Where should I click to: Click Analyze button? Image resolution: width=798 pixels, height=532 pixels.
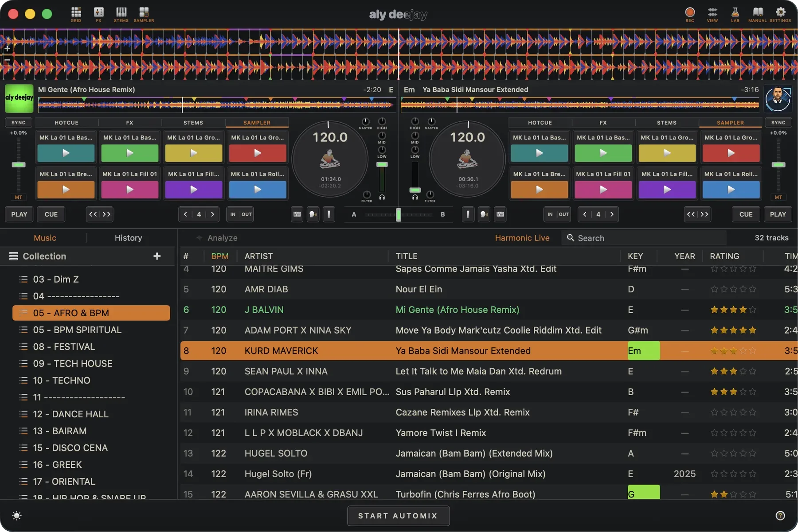click(217, 238)
